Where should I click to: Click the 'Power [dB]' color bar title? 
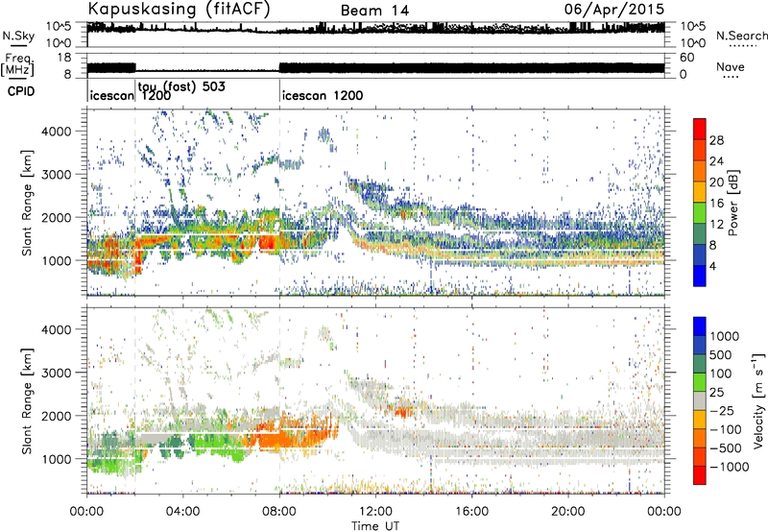(x=733, y=203)
